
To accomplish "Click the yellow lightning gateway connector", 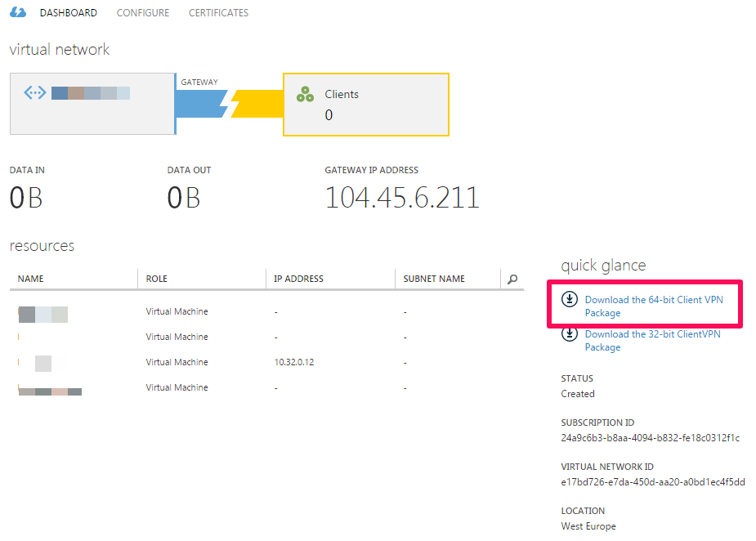I will (x=244, y=104).
